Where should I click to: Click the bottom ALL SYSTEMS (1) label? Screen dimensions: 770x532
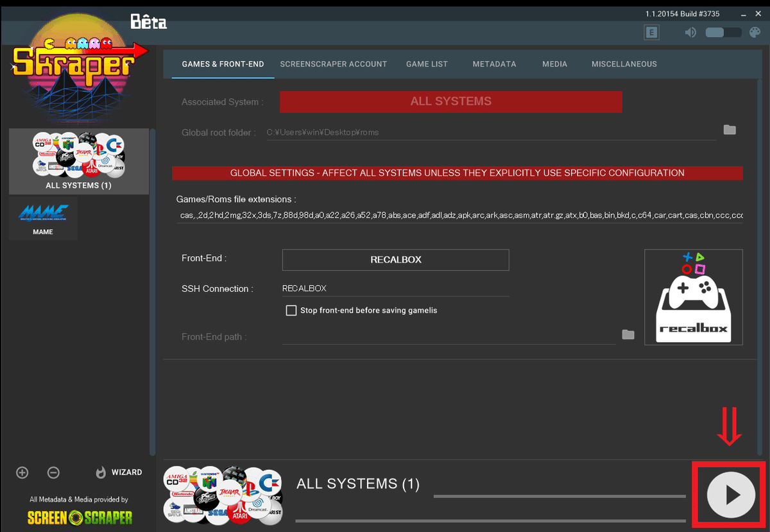click(x=358, y=484)
